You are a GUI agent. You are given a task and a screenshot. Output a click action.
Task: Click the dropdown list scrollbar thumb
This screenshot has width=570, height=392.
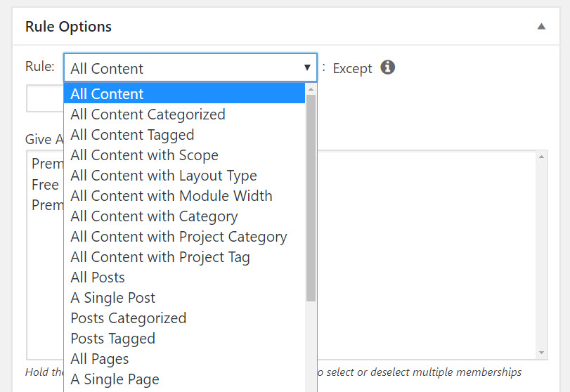tap(311, 198)
